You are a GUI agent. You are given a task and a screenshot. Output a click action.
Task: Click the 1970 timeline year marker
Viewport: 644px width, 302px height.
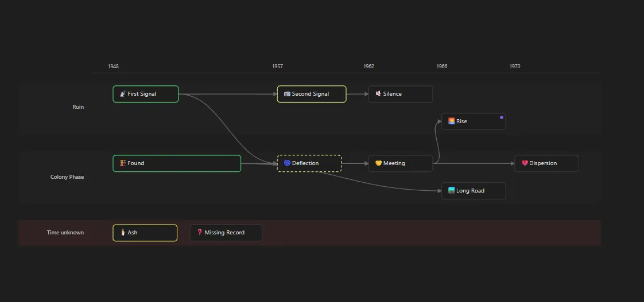[515, 66]
